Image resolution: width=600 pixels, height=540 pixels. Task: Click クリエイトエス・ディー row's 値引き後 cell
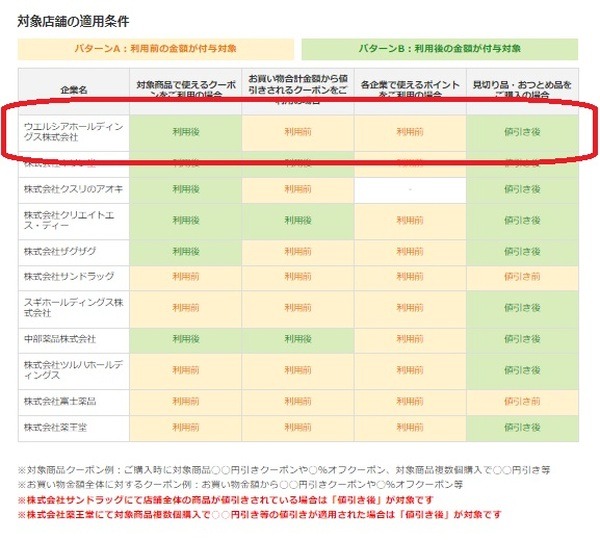[522, 221]
